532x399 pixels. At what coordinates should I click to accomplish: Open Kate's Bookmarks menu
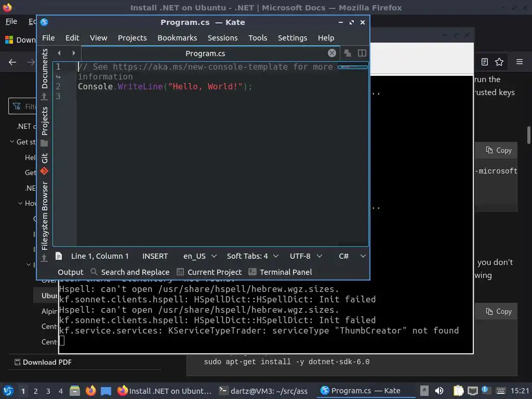[177, 37]
